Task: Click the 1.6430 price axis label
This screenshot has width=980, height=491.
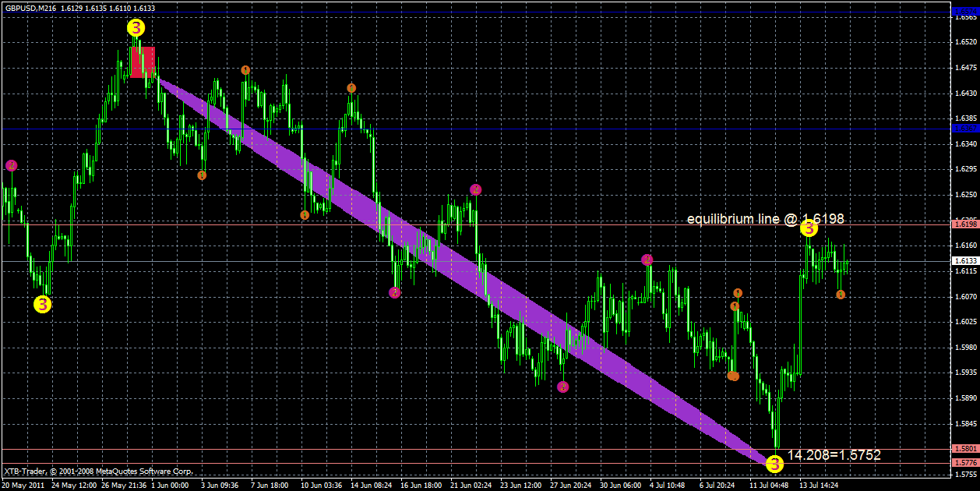Action: 966,94
